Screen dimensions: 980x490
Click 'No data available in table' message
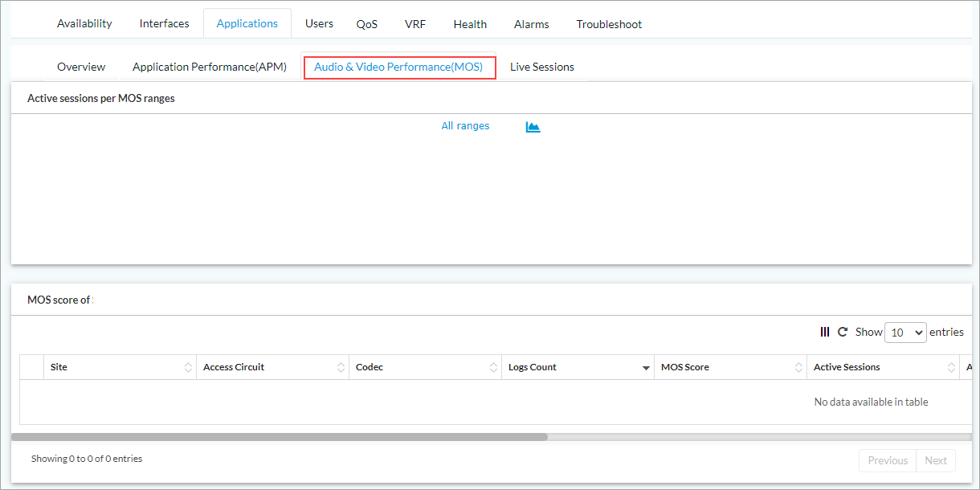tap(871, 402)
